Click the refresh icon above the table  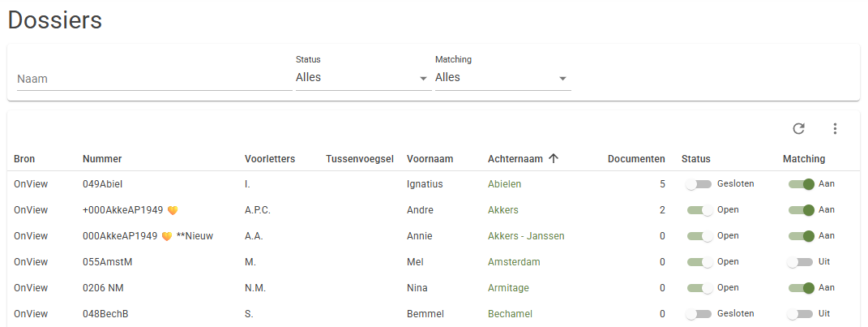pyautogui.click(x=798, y=128)
